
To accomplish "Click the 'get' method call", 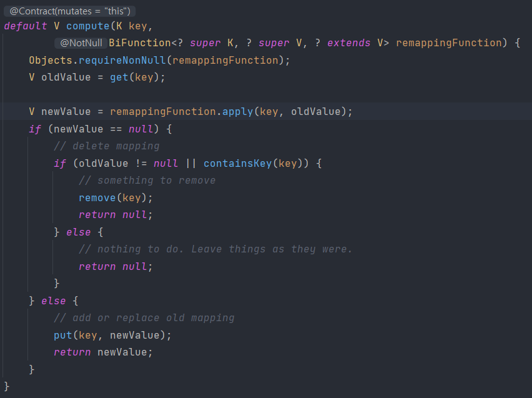I will [119, 77].
